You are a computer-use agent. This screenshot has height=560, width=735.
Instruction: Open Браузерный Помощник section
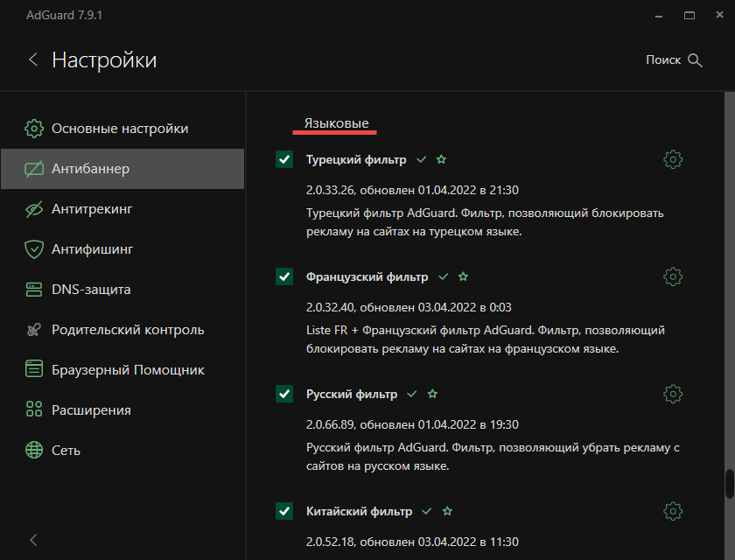pos(122,370)
